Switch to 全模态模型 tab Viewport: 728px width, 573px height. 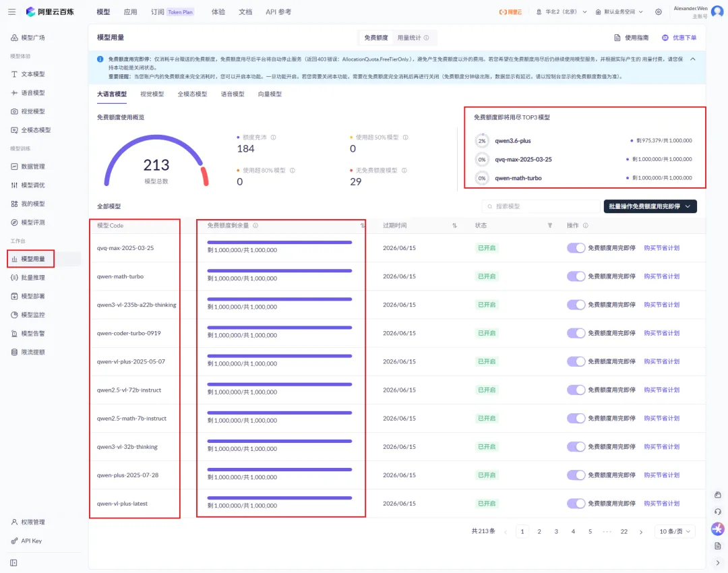pos(192,94)
